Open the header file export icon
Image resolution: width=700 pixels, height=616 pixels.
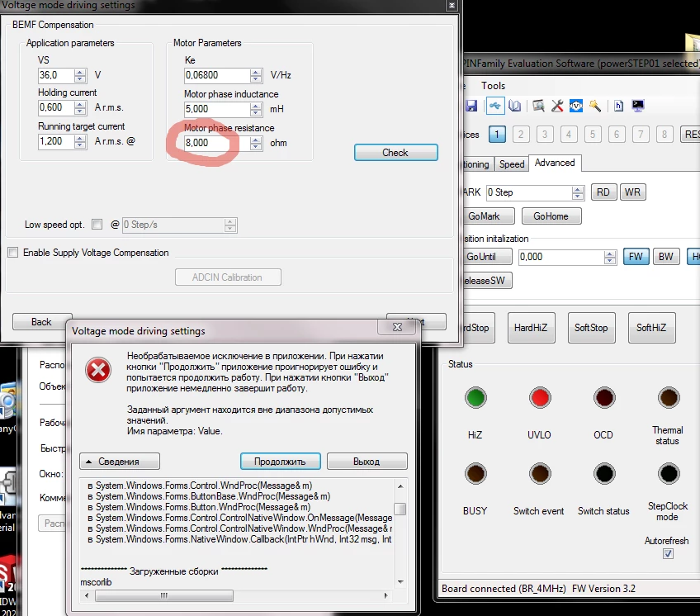(x=618, y=106)
